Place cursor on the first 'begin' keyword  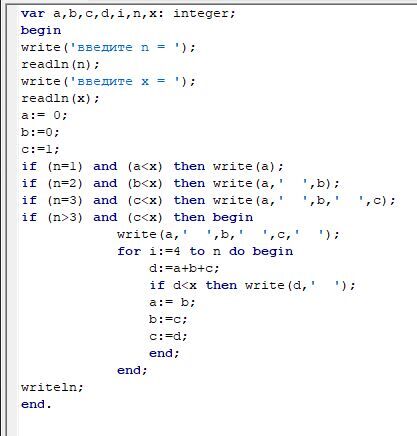click(x=41, y=31)
